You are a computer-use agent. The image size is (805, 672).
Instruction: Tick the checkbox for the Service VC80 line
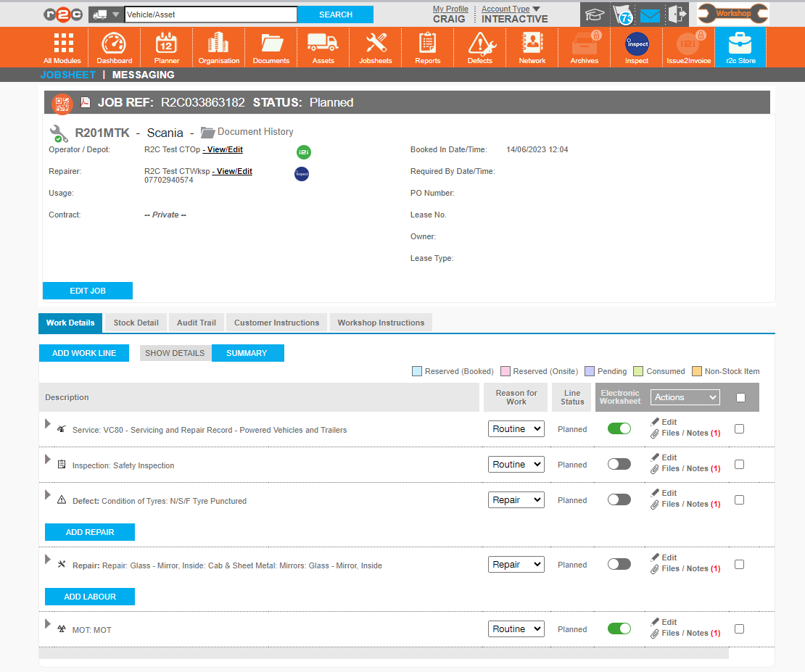pyautogui.click(x=739, y=428)
